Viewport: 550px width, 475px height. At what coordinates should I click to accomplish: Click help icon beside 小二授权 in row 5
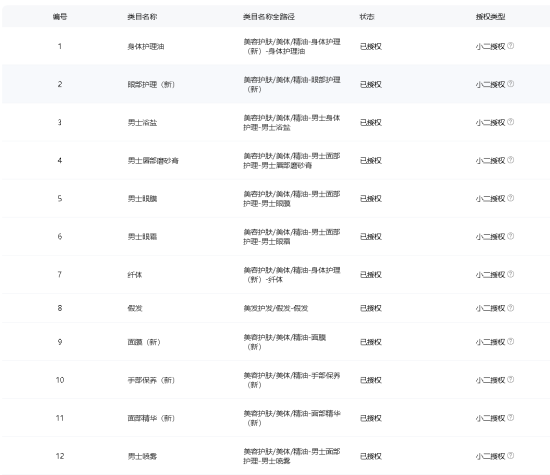pos(511,198)
